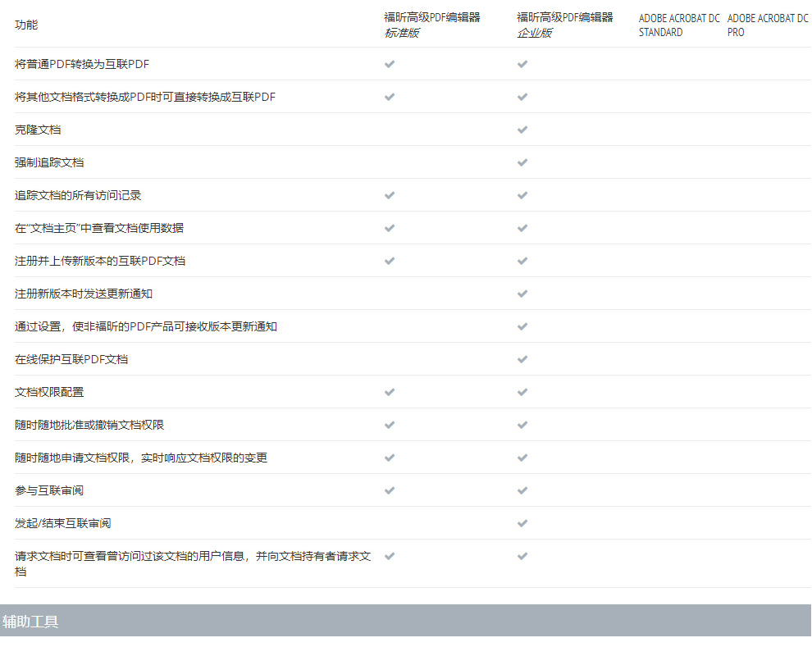812x647 pixels.
Task: Click 标准版 checkmark in 在"文档主页"中查看文档使用数据 row
Action: pos(390,228)
